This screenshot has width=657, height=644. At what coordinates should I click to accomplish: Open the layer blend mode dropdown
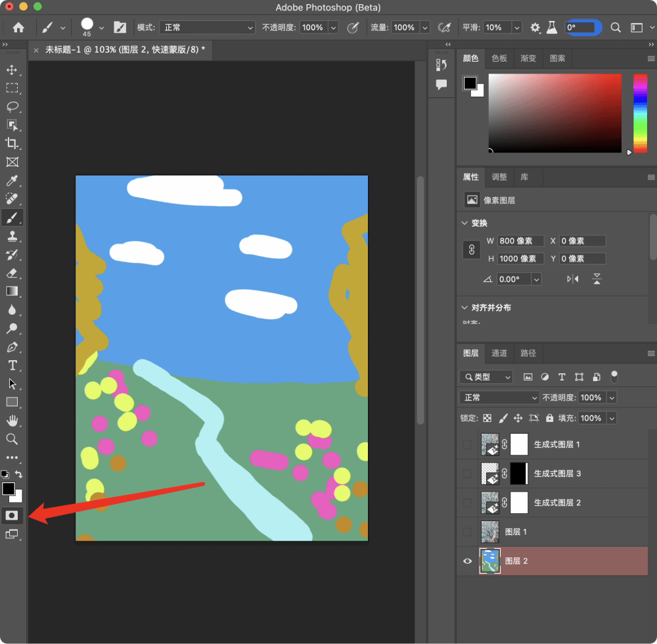pos(498,397)
